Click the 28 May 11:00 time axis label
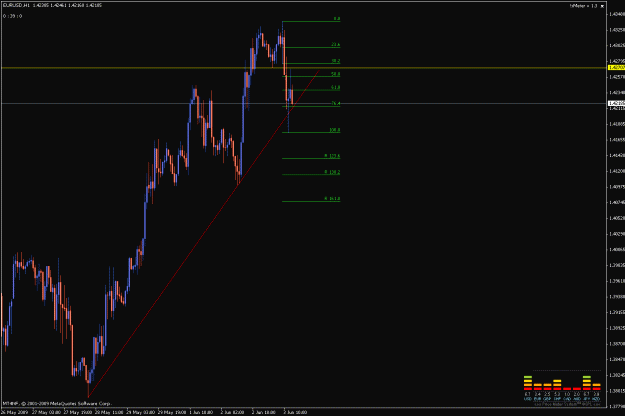The height and width of the screenshot is (416, 625). click(x=109, y=412)
